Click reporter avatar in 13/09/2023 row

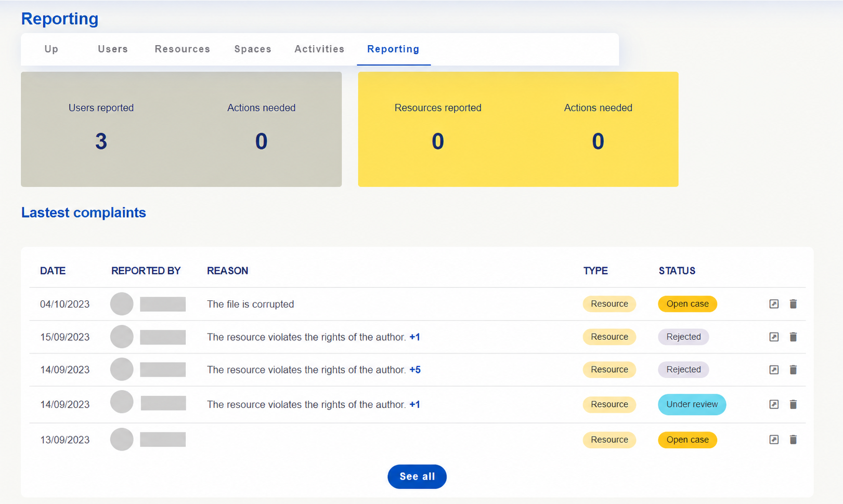pyautogui.click(x=122, y=440)
